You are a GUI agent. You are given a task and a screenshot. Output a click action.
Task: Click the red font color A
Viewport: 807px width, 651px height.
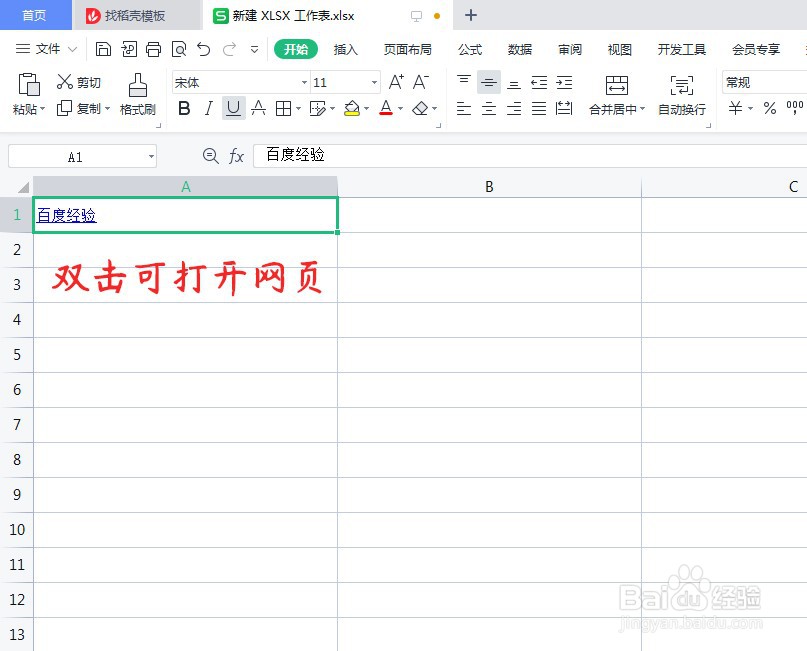(x=386, y=108)
